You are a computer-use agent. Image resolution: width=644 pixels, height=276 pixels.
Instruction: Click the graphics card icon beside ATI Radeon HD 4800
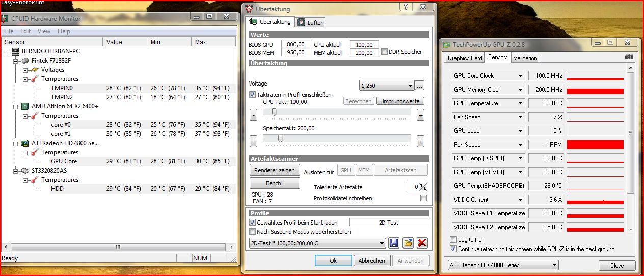coord(24,143)
